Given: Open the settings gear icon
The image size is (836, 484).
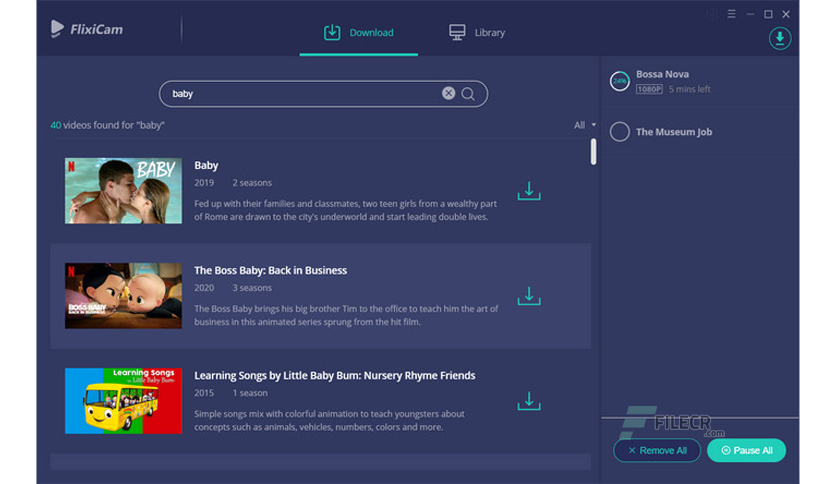Looking at the screenshot, I should 712,14.
